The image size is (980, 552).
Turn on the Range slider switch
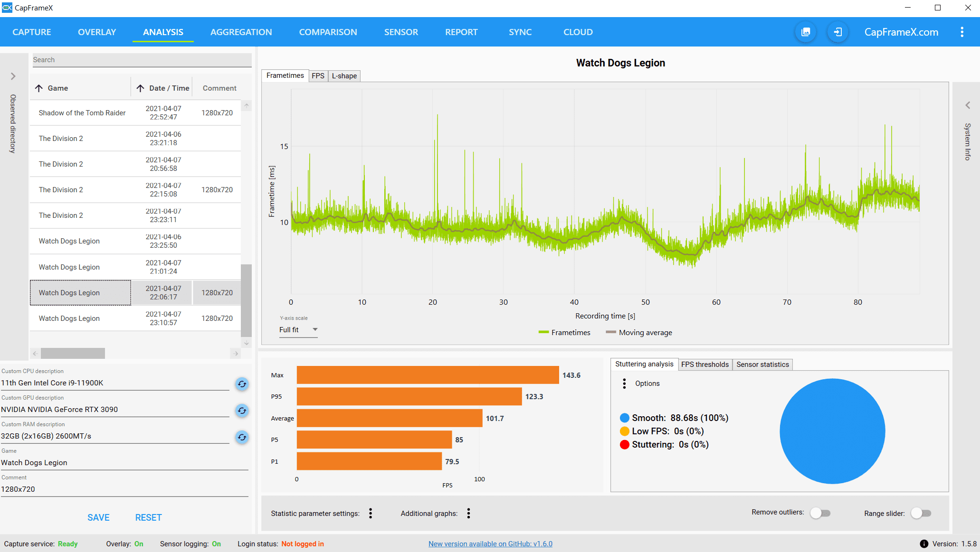pos(921,513)
